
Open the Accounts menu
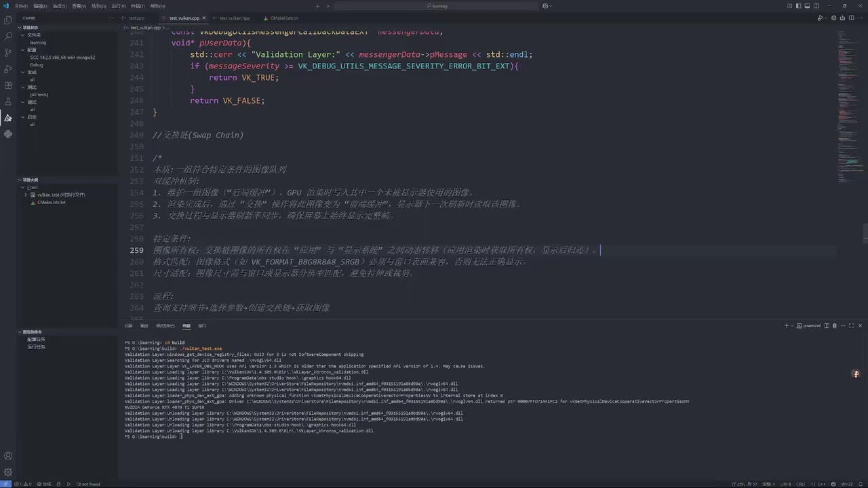coord(8,456)
